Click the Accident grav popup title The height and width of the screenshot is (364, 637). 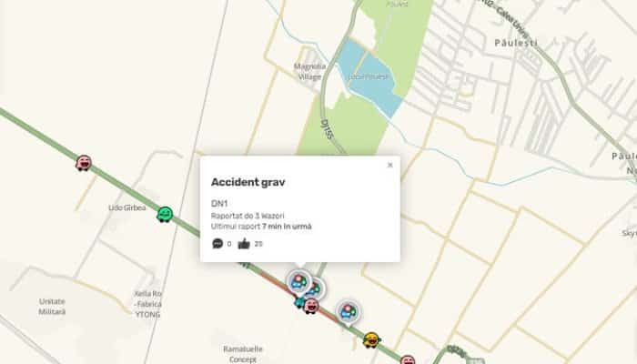(248, 182)
